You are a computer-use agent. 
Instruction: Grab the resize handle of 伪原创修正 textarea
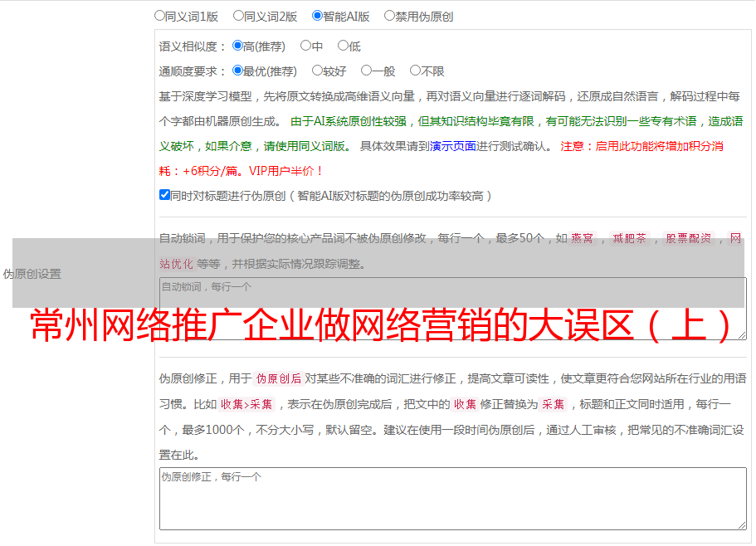pyautogui.click(x=742, y=525)
